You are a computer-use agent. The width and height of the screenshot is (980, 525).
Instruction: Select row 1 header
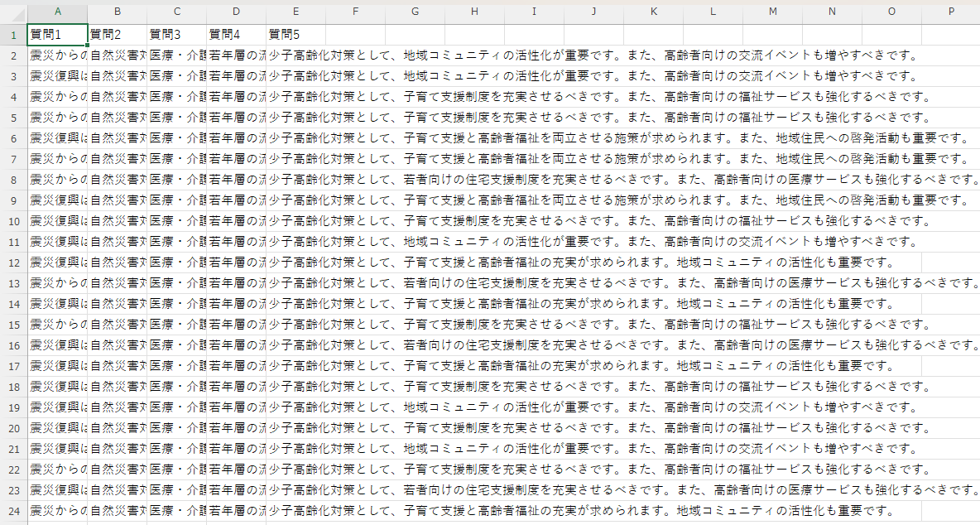[x=14, y=35]
